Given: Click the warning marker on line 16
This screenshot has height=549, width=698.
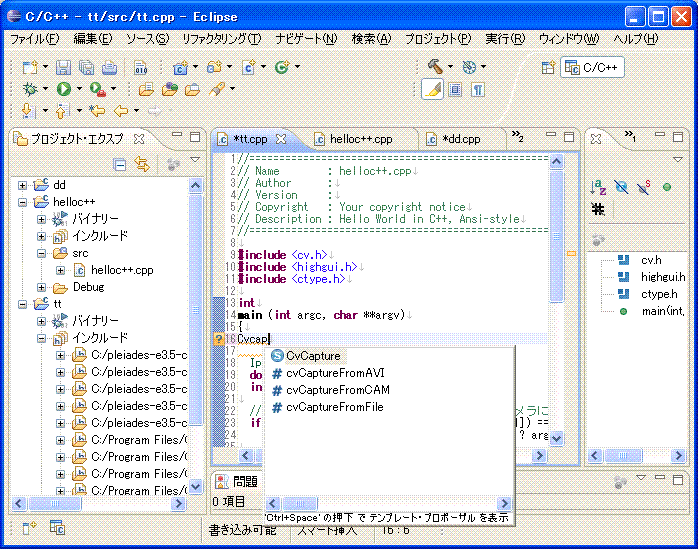Looking at the screenshot, I should (219, 339).
